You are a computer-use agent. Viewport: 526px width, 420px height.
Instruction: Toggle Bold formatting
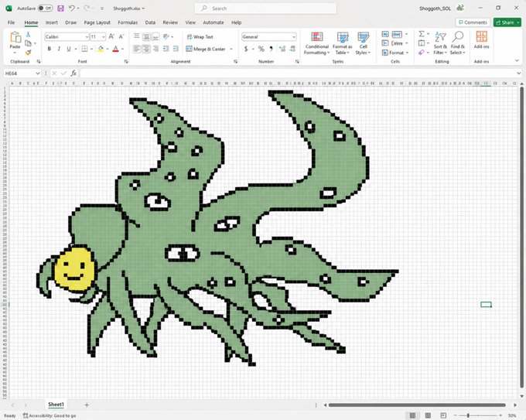click(50, 49)
